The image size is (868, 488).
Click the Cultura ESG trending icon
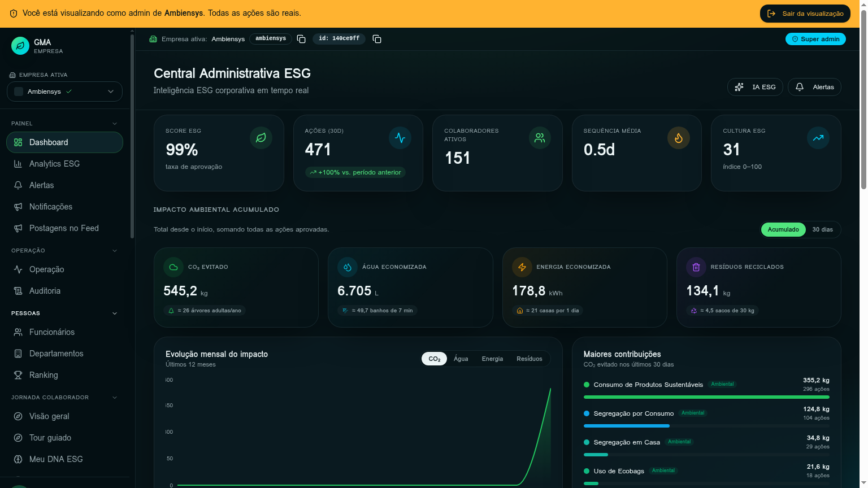point(818,138)
